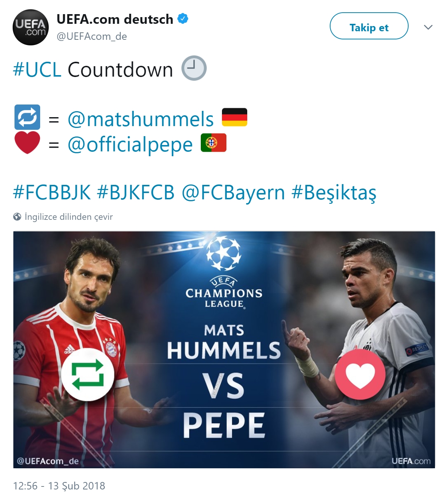The width and height of the screenshot is (448, 498).
Task: Click the Portuguese flag emoji
Action: coord(213,143)
